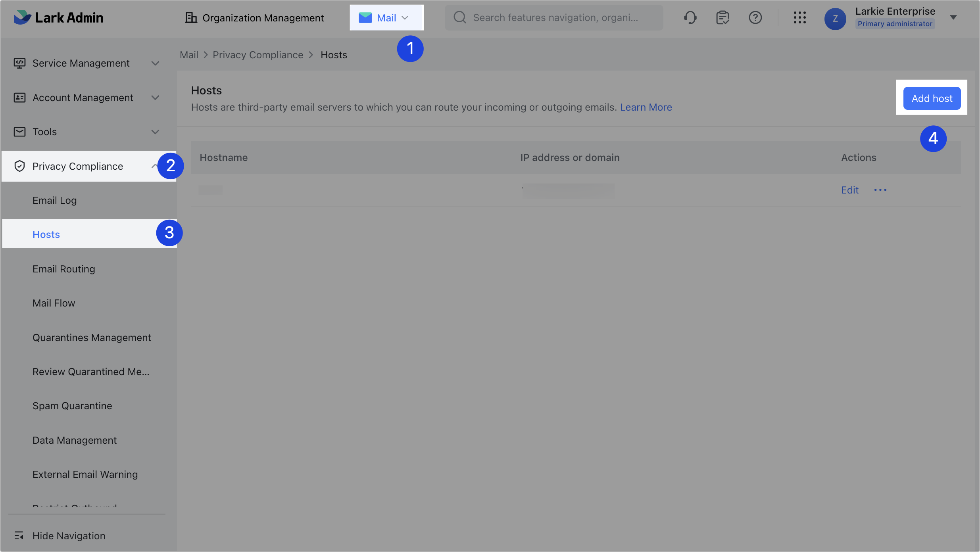Screen dimensions: 980x552
Task: Click the search magnifier icon
Action: pyautogui.click(x=460, y=17)
